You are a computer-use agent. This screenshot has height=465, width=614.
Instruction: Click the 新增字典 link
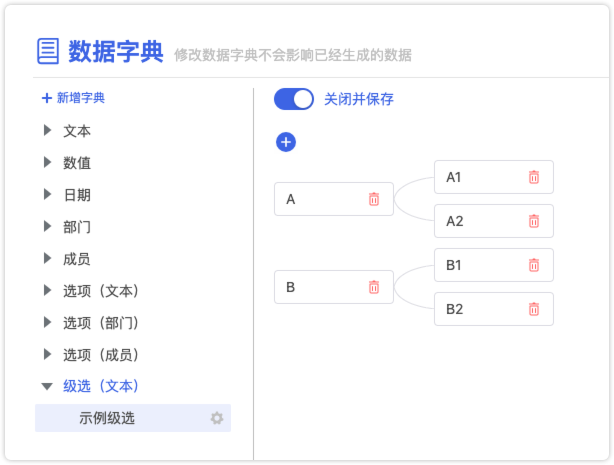click(73, 98)
